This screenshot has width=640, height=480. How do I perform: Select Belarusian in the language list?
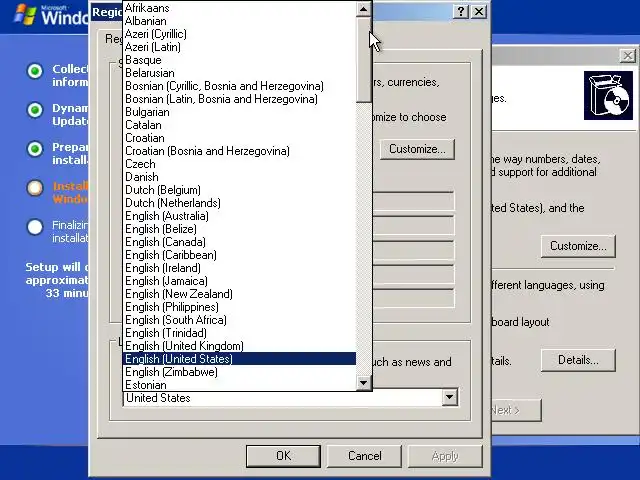coord(239,73)
